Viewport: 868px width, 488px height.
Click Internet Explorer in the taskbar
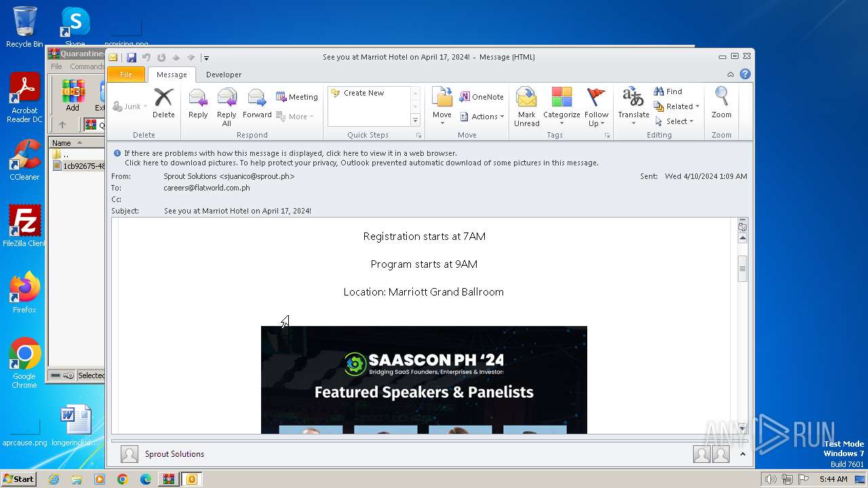pyautogui.click(x=54, y=479)
